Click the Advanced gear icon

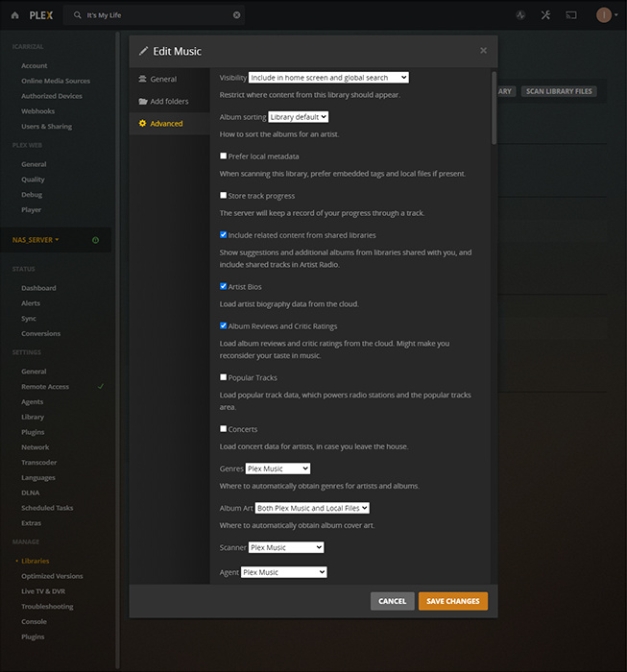(x=143, y=124)
